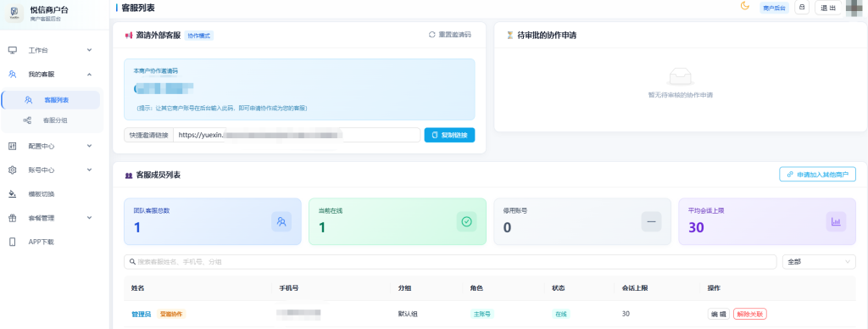
Task: Click the 手机号 column header
Action: pyautogui.click(x=290, y=288)
